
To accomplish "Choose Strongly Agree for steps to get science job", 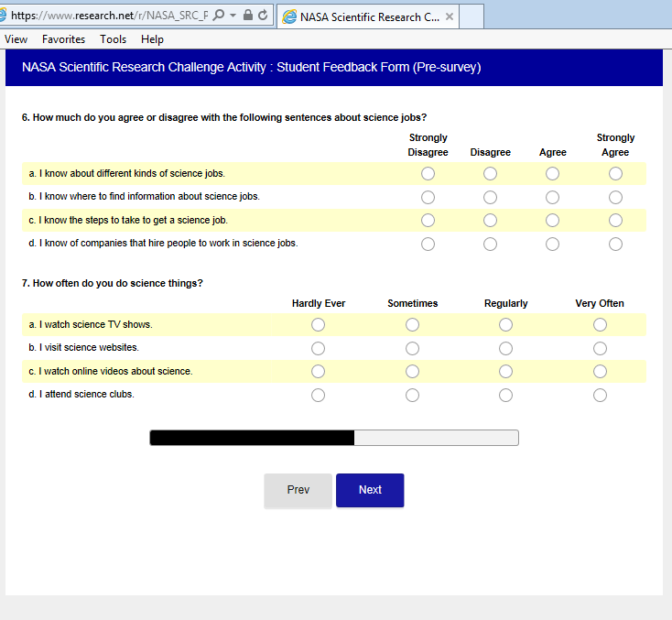I will pos(615,220).
